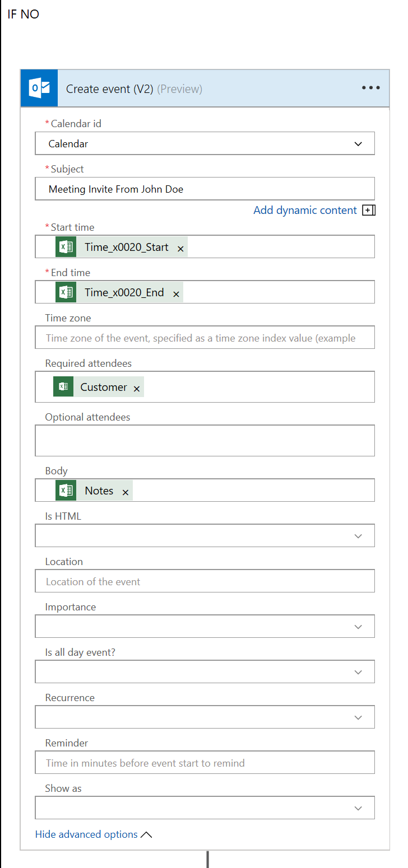The width and height of the screenshot is (408, 868).
Task: Delete the Customer token from Required attendees
Action: [x=137, y=388]
